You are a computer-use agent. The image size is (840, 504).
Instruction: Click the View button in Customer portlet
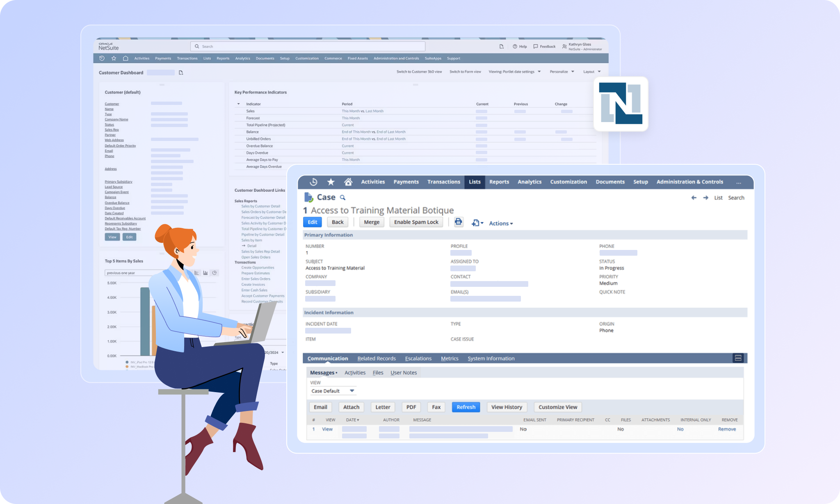coord(112,237)
